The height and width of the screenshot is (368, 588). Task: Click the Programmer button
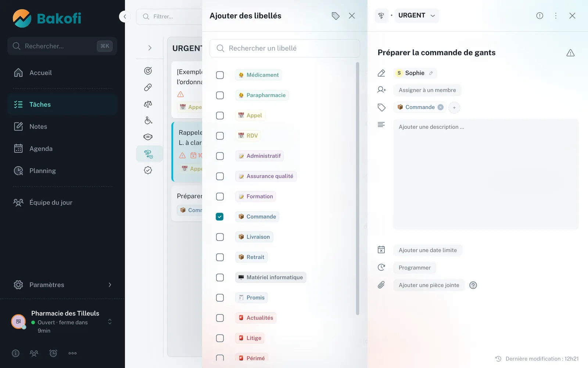coord(415,268)
